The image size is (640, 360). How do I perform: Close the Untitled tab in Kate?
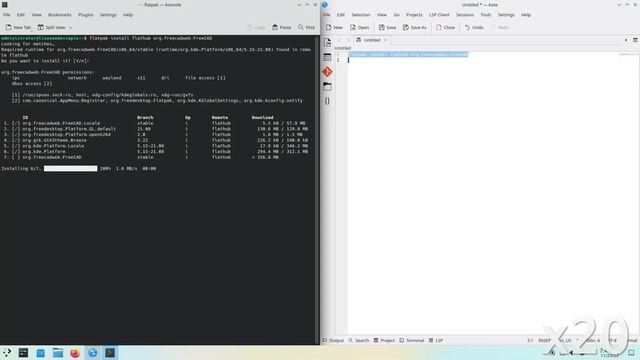(385, 40)
